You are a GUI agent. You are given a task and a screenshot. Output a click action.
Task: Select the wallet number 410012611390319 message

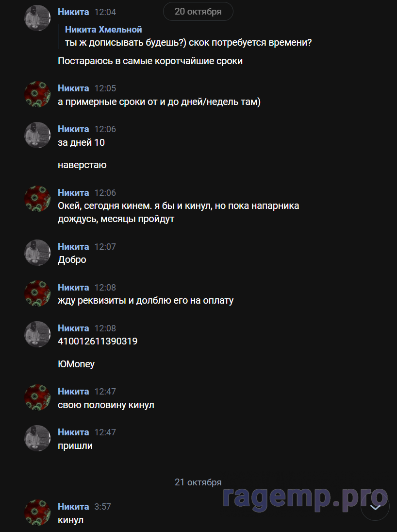coord(98,342)
